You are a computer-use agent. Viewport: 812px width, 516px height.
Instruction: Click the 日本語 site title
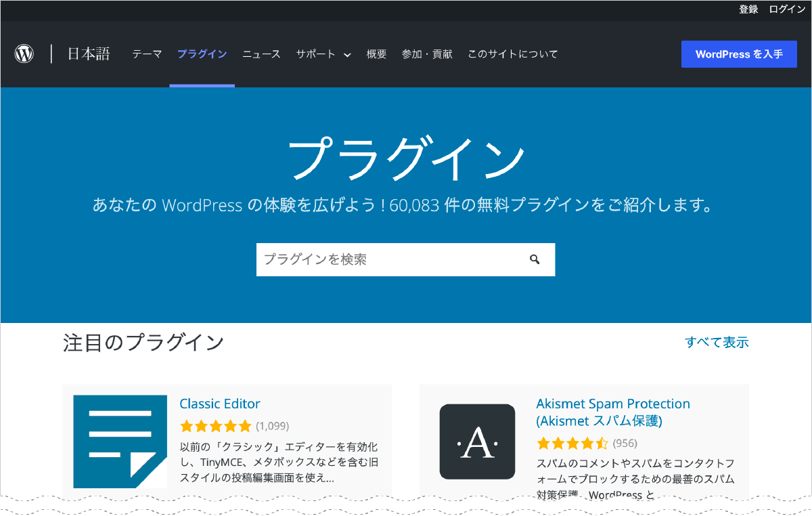(x=88, y=54)
